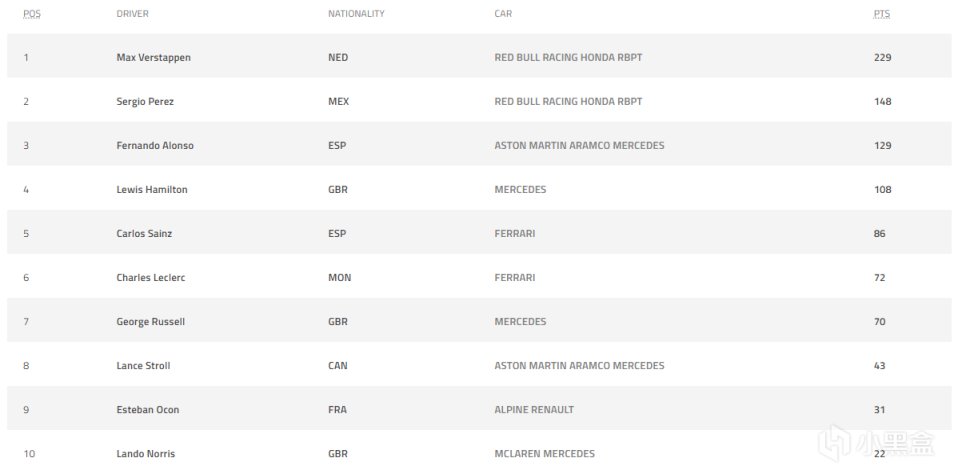Click the CAR column header
The height and width of the screenshot is (474, 962).
tap(503, 14)
